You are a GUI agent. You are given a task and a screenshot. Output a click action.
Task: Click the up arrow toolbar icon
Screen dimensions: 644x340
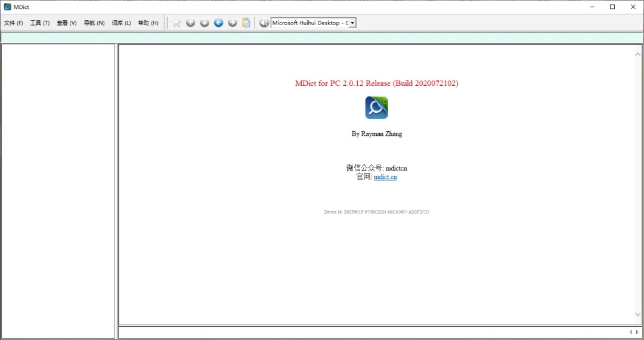[191, 23]
